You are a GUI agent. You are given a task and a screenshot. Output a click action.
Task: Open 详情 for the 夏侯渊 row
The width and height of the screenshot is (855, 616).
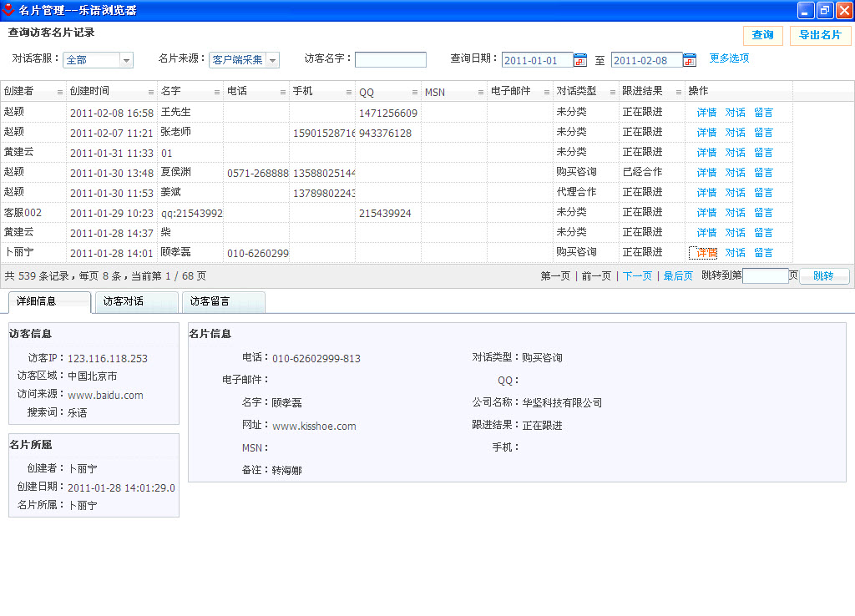point(706,172)
